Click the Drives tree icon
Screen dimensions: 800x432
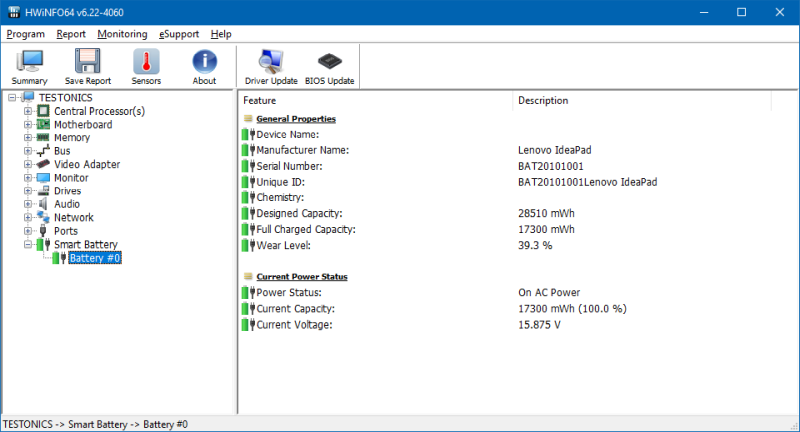tap(43, 191)
